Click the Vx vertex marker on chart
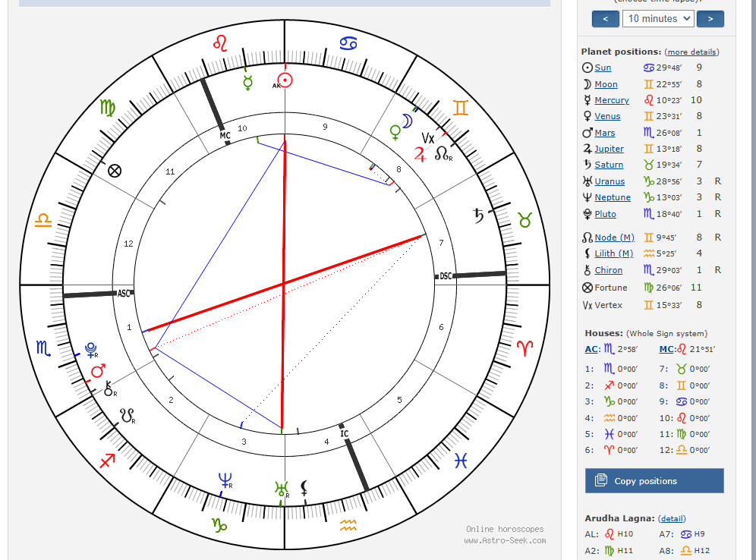 click(428, 138)
